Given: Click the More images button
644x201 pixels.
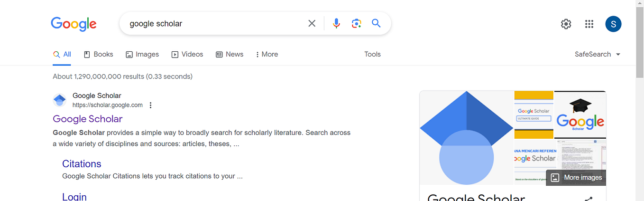Looking at the screenshot, I should [576, 178].
